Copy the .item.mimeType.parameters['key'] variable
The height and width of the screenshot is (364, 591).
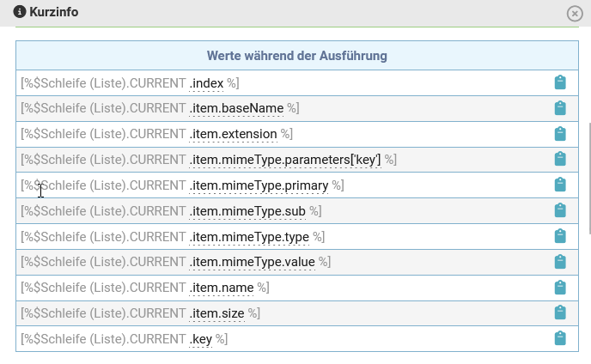[560, 160]
